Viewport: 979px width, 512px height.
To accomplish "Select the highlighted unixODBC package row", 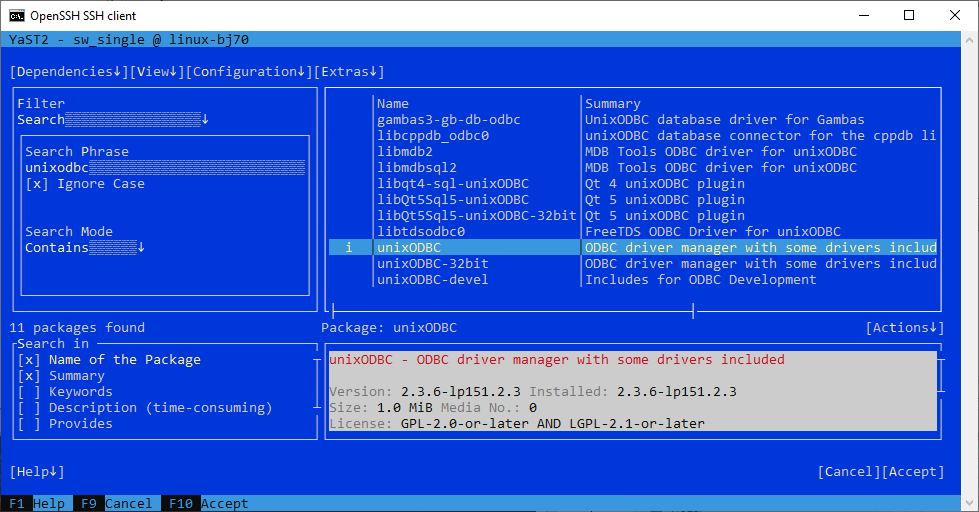I will (632, 247).
